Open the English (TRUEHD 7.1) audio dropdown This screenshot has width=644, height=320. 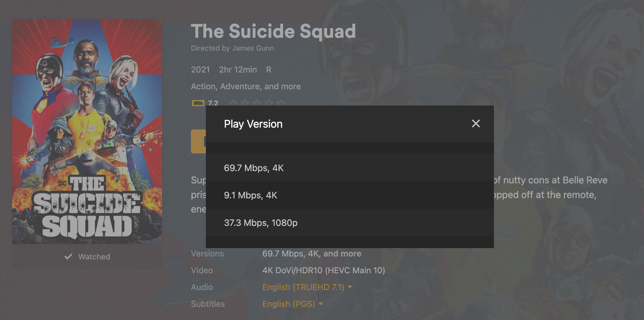[x=307, y=287]
